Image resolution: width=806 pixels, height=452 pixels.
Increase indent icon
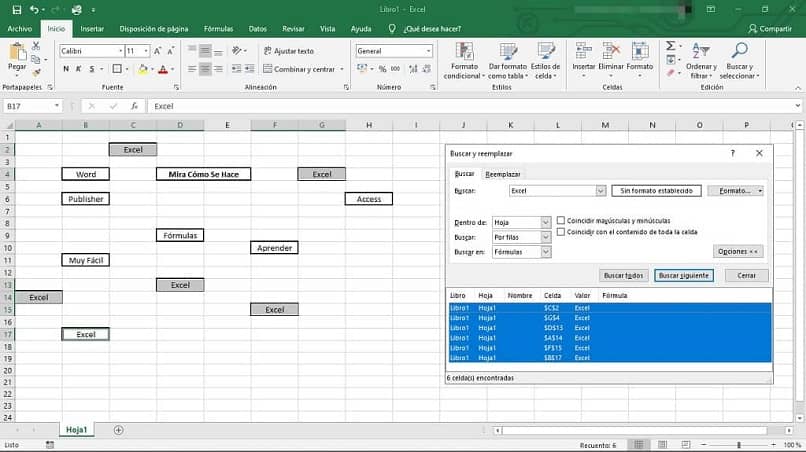click(x=250, y=69)
